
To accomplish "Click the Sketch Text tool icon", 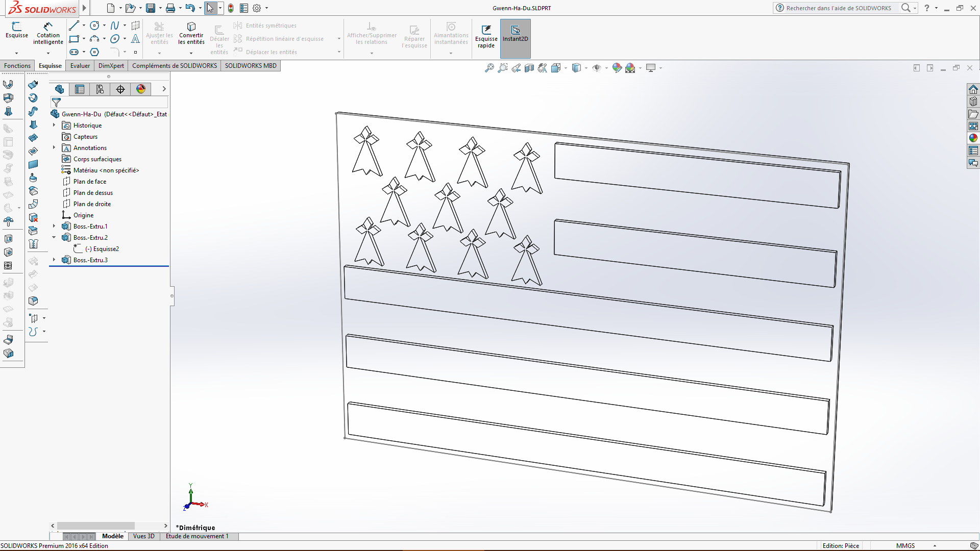I will (x=135, y=39).
